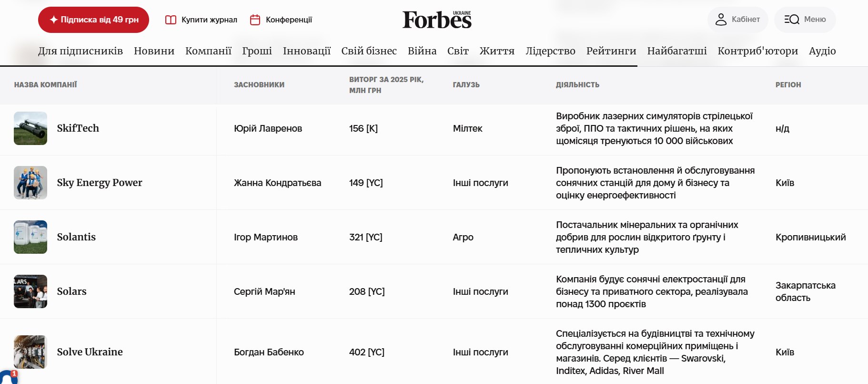Click the Forbes Ukraine logo
Viewport: 868px width, 384px height.
click(x=437, y=20)
